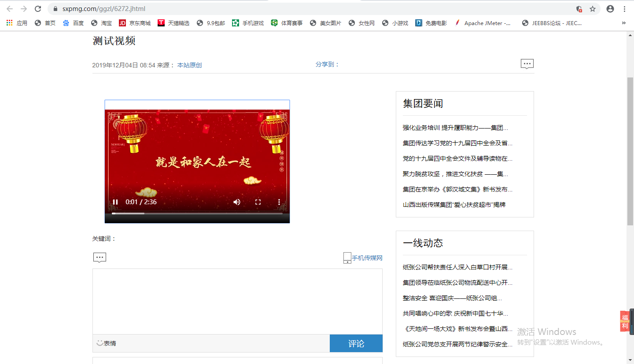Submit comment with 评论 button

pyautogui.click(x=356, y=343)
